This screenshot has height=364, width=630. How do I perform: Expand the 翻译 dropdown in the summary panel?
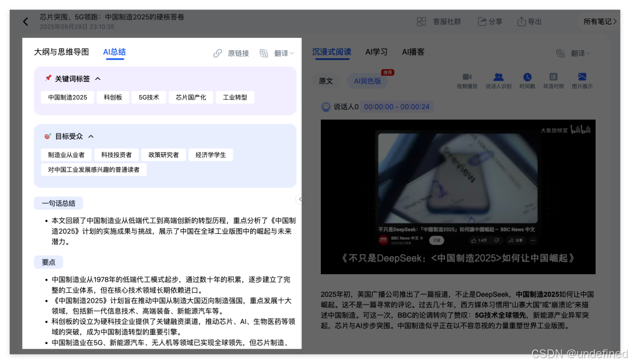(284, 54)
